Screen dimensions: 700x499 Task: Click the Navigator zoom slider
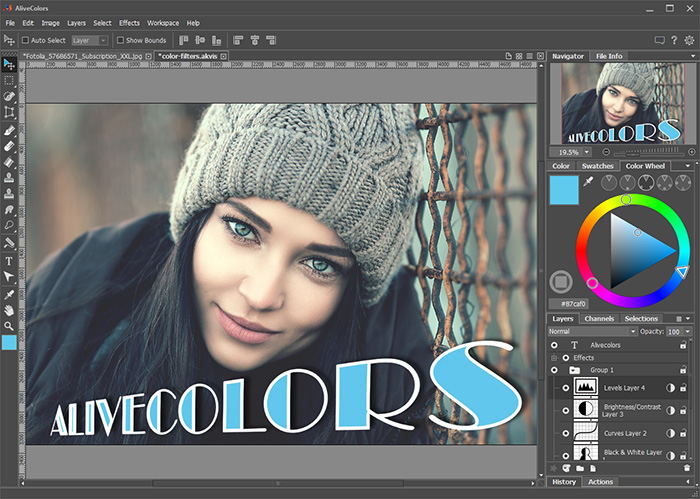click(649, 152)
